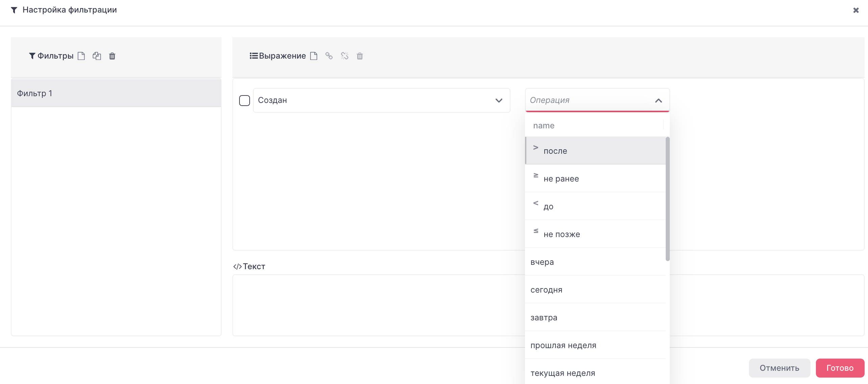The height and width of the screenshot is (384, 868).
Task: Delete expression with trash icon in Выражение
Action: click(360, 56)
